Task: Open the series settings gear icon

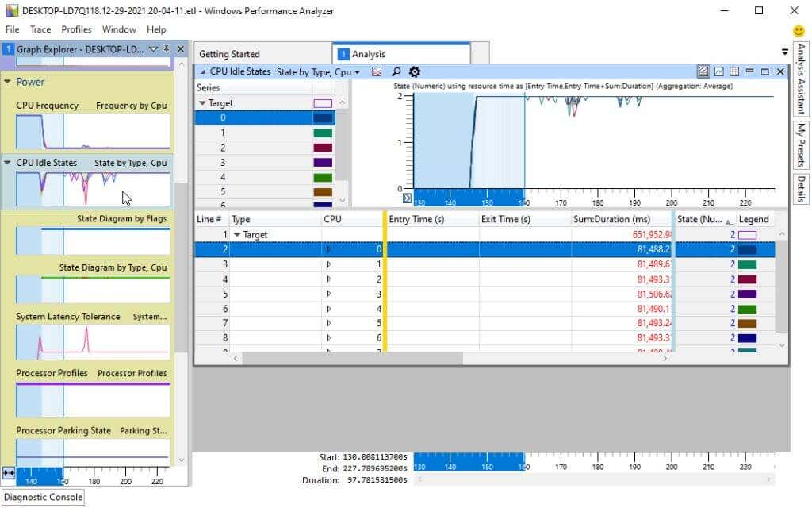Action: [x=414, y=72]
